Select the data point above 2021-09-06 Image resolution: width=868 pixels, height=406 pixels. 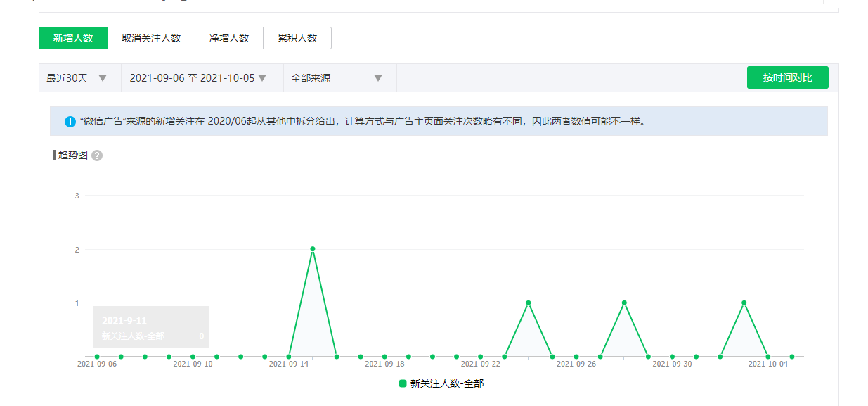point(97,357)
